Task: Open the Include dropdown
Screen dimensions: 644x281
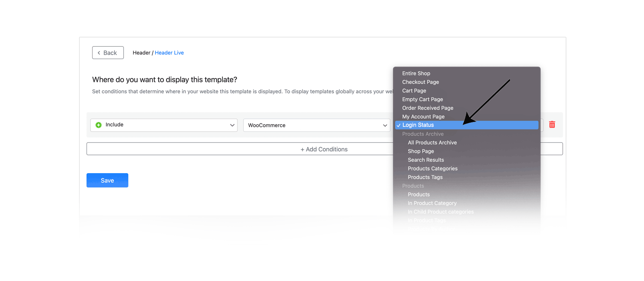Action: [x=164, y=125]
